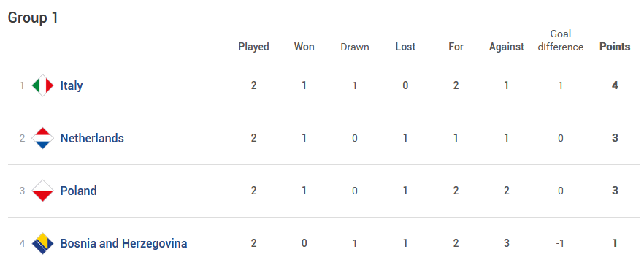Click the Bosnia and Herzegovina flag icon
The image size is (644, 268).
42,243
